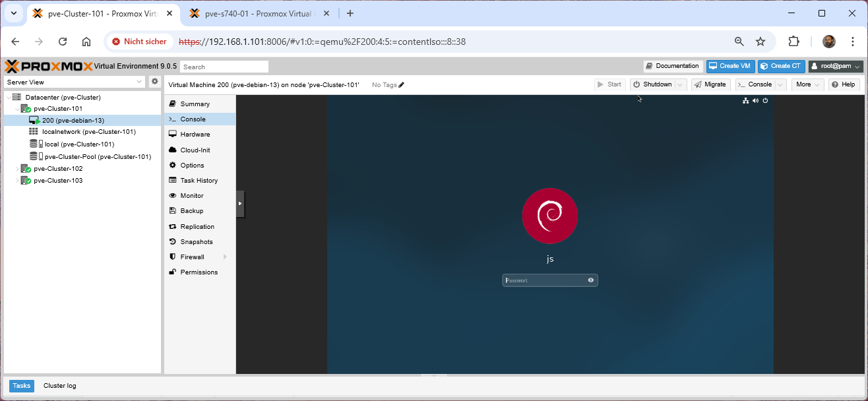
Task: Open the Shutdown dropdown arrow
Action: 680,84
